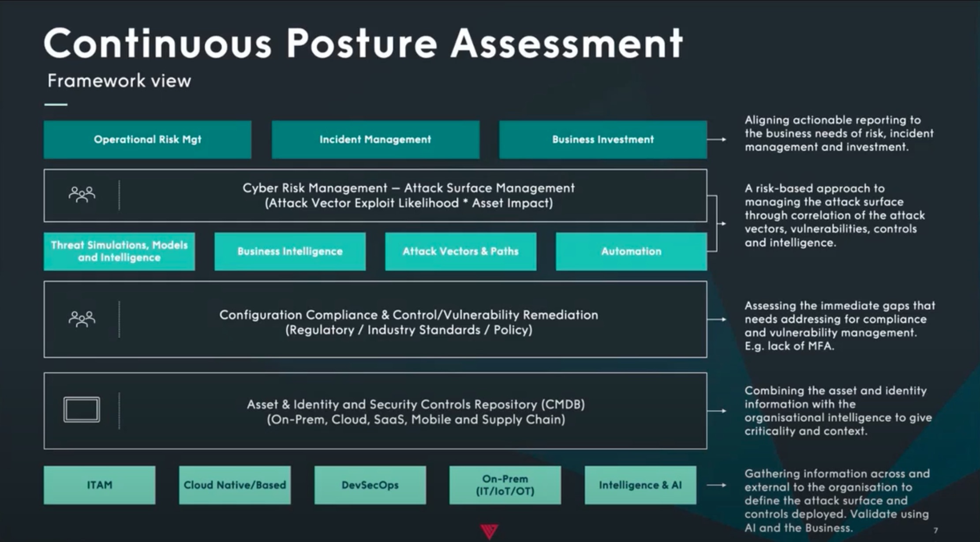Select the On-Prem (IT/IoT/OT) box
980x542 pixels.
[505, 485]
